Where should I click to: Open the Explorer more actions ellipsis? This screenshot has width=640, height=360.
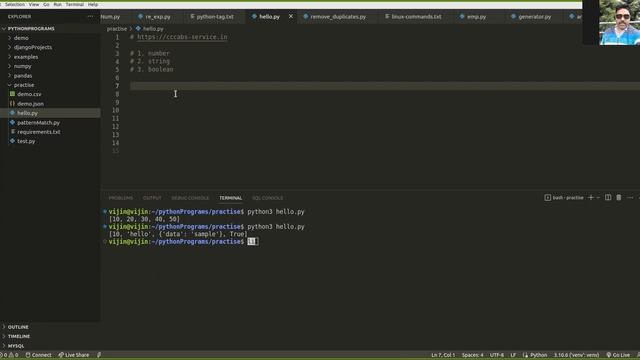(90, 17)
